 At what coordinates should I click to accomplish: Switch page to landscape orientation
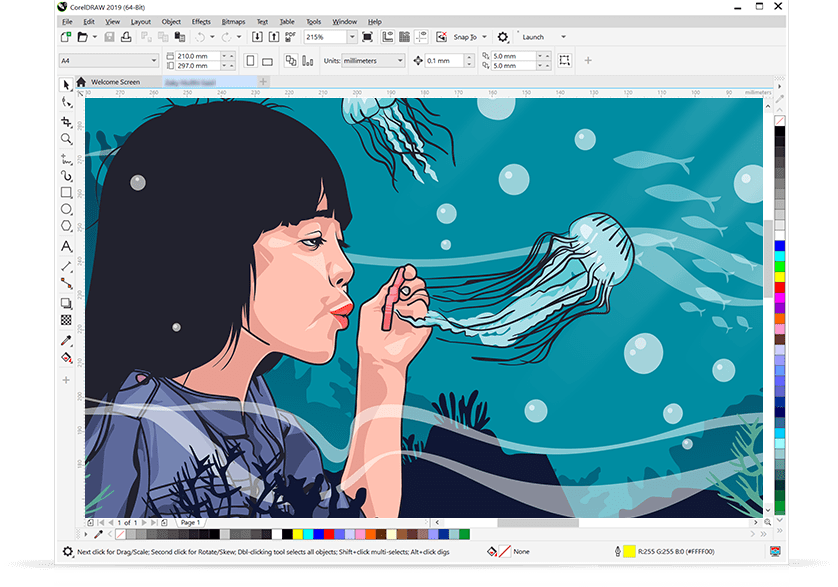[269, 60]
